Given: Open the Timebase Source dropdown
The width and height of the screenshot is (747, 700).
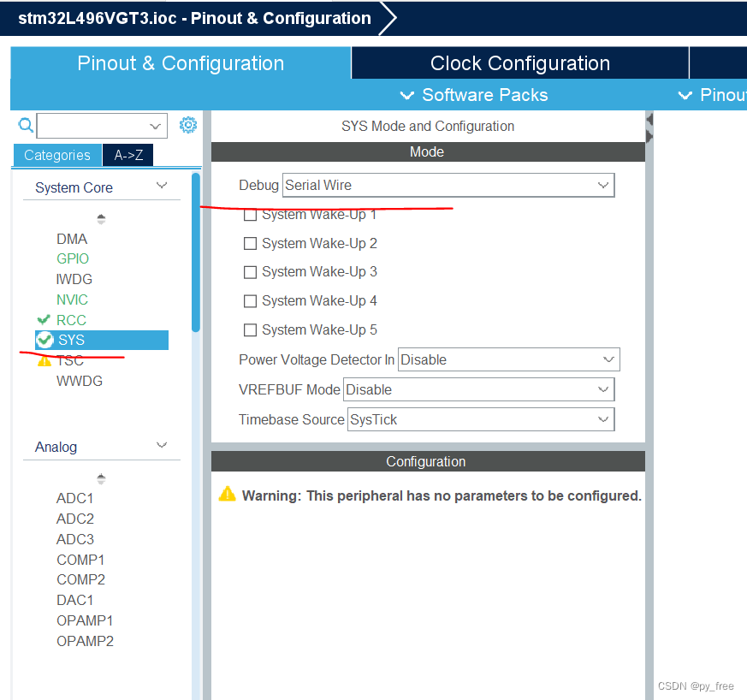Looking at the screenshot, I should (x=481, y=420).
